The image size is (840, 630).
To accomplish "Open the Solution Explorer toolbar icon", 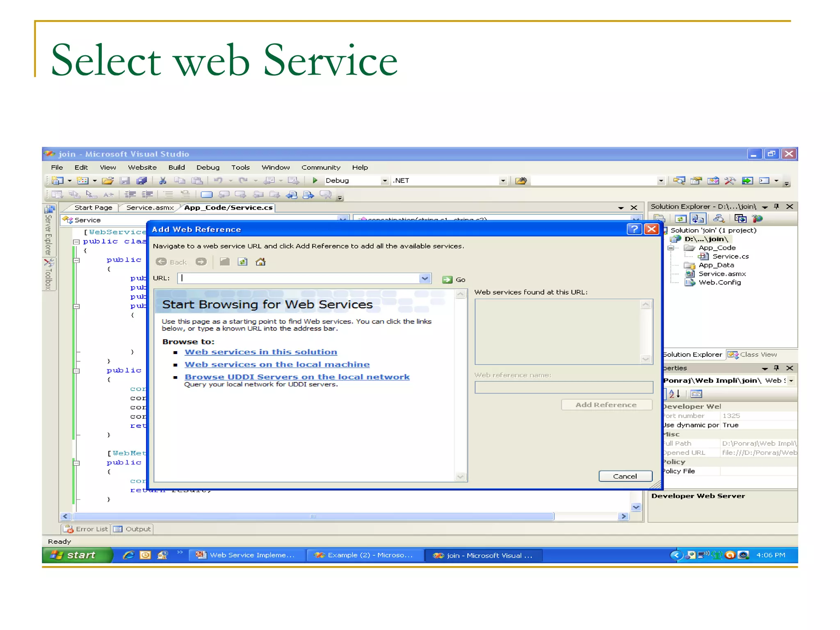I will [679, 180].
